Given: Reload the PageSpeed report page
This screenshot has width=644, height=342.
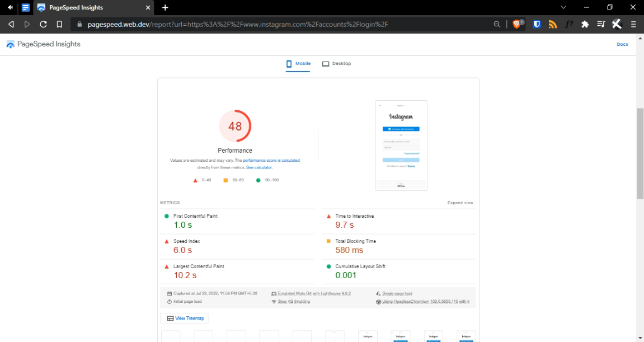Looking at the screenshot, I should pyautogui.click(x=43, y=24).
